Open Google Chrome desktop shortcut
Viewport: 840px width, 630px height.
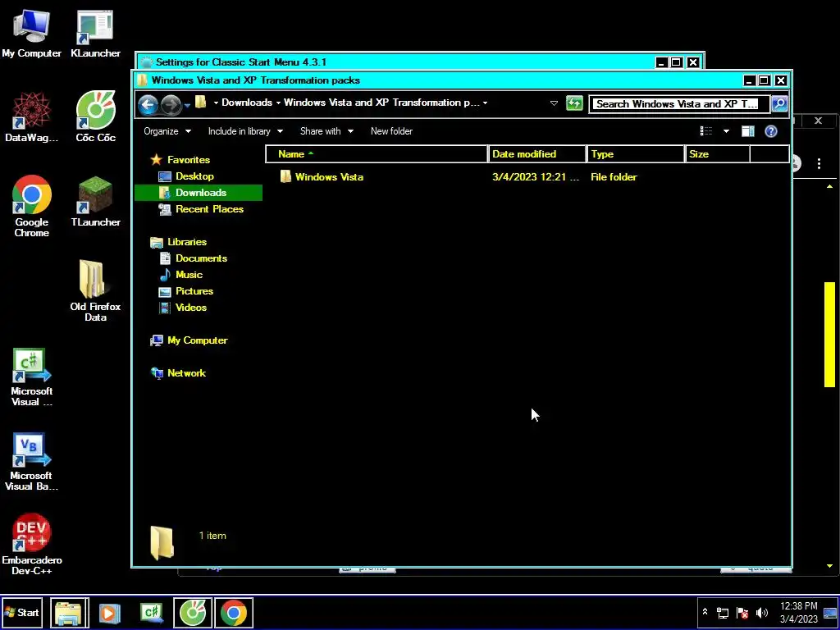(32, 206)
